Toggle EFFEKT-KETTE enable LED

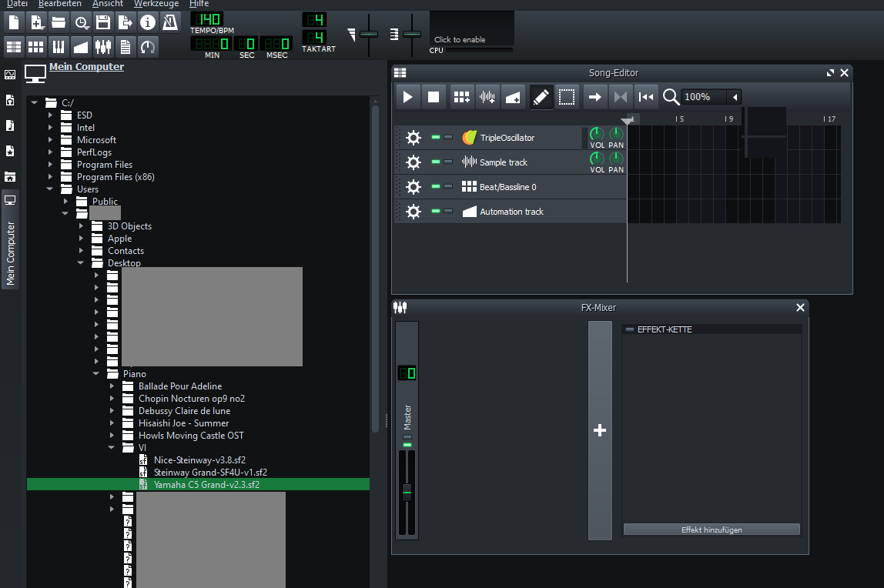pos(630,329)
